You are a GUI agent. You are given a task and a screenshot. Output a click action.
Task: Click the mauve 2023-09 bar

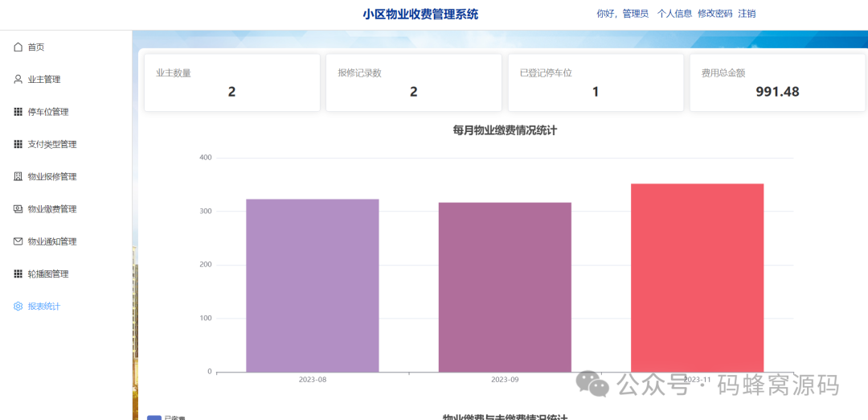(505, 287)
